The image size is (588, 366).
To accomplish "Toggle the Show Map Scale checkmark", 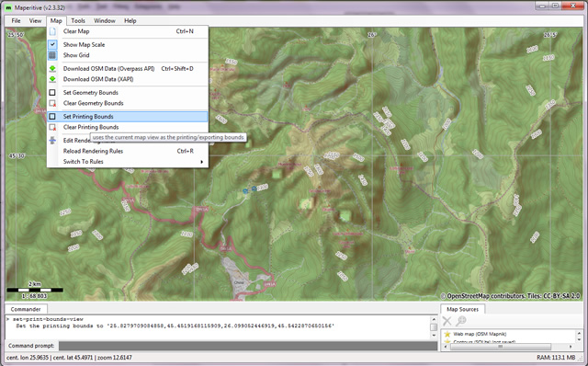I will point(52,45).
